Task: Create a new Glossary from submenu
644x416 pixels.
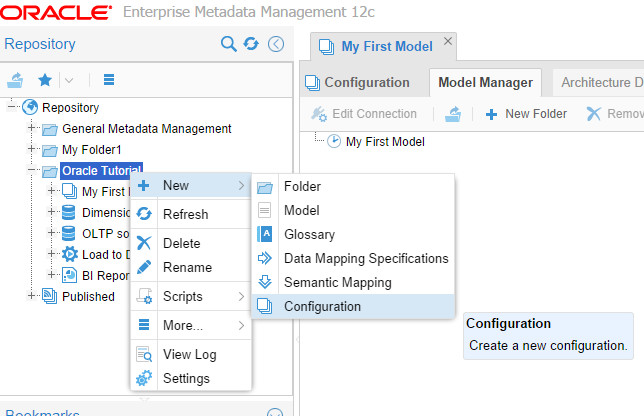Action: 353,234
